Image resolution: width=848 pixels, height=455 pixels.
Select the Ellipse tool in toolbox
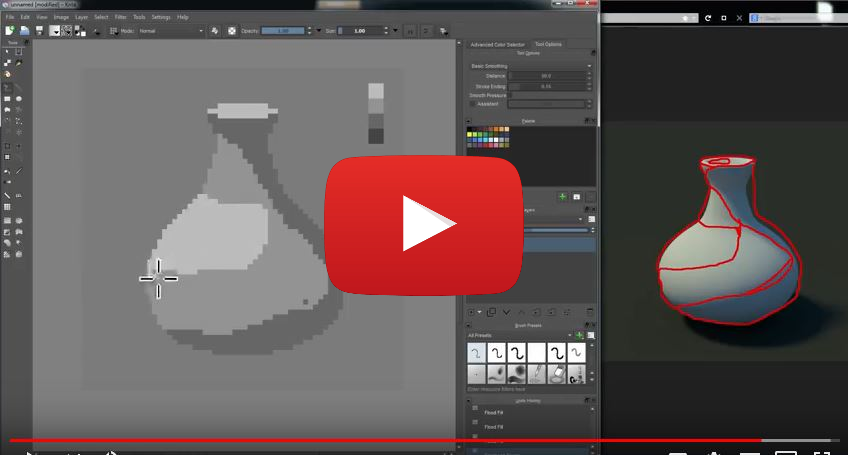pyautogui.click(x=19, y=99)
